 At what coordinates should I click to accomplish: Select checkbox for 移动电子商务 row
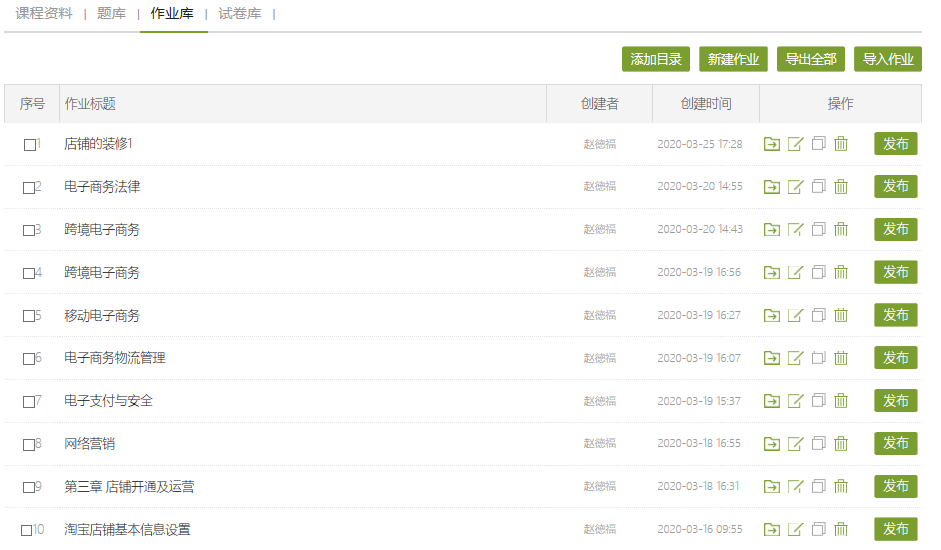[30, 316]
